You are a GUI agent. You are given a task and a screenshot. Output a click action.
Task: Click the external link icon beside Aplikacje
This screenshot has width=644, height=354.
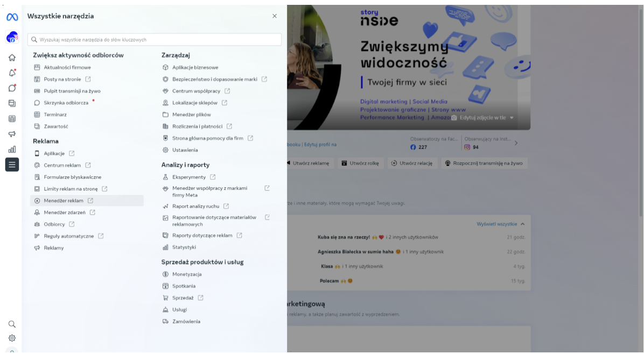click(x=72, y=153)
